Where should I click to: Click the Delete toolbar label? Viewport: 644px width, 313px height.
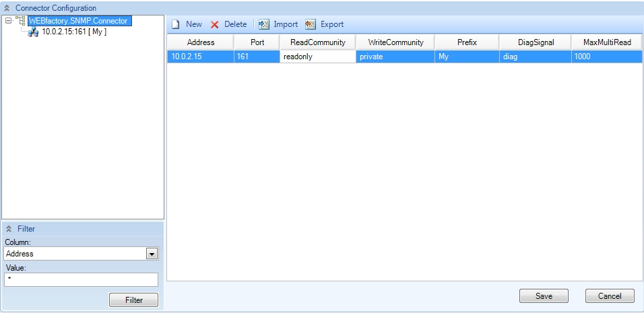pos(235,24)
